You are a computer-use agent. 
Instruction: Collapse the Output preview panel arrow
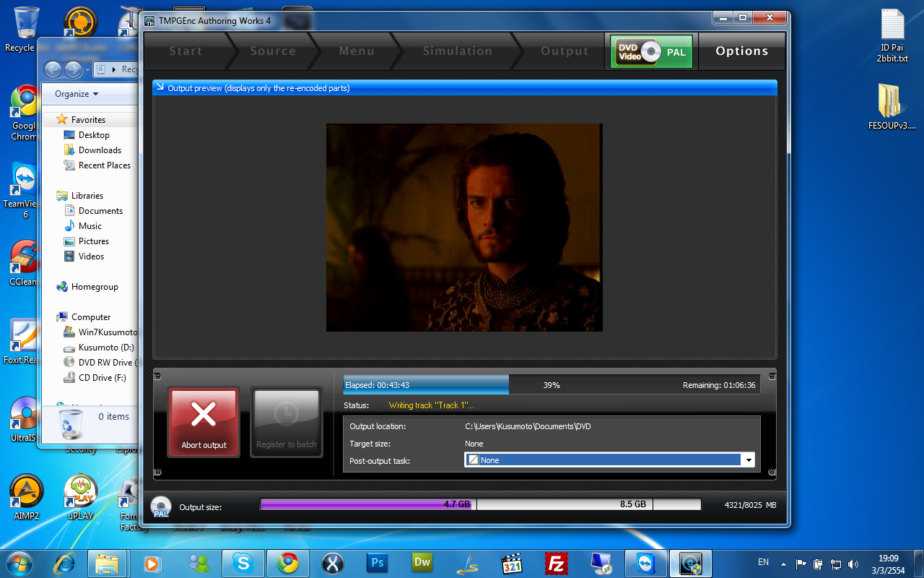(160, 88)
